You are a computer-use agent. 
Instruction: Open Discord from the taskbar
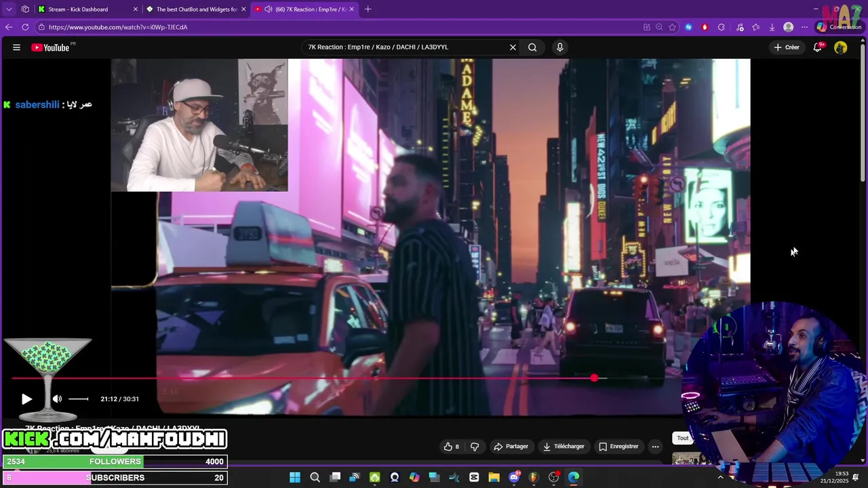pos(514,477)
